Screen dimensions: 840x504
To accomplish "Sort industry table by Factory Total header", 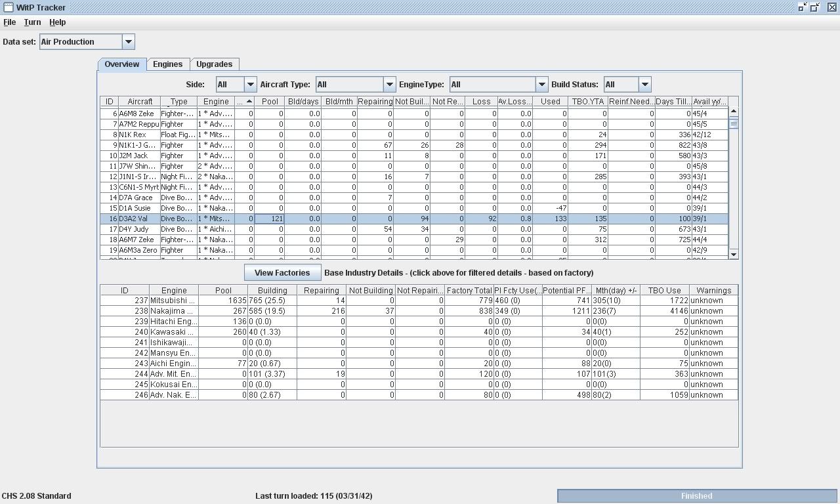I will pos(469,290).
